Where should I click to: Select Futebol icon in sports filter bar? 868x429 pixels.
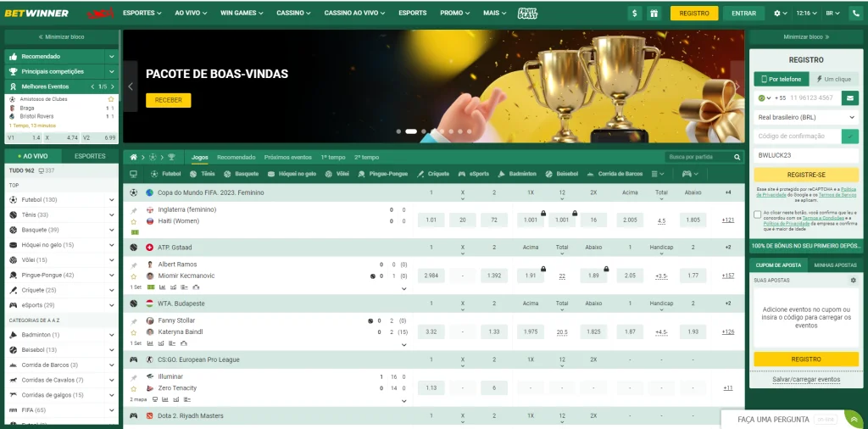154,174
